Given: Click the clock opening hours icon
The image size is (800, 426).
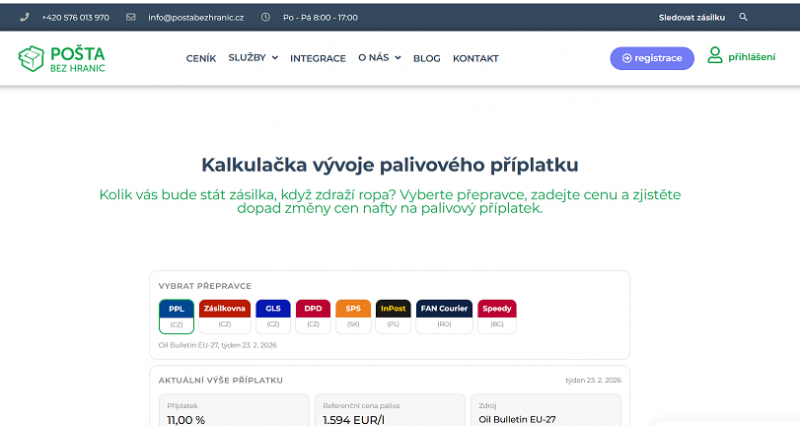Looking at the screenshot, I should (x=265, y=17).
